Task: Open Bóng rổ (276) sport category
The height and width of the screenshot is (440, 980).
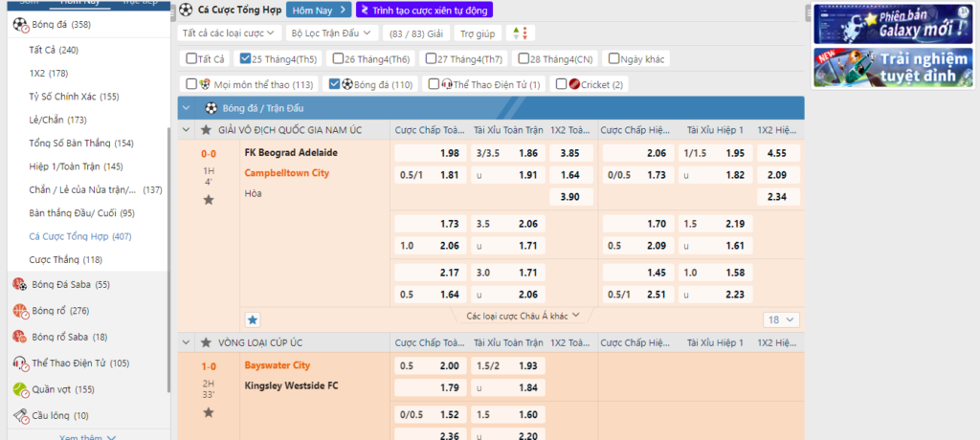Action: 62,311
